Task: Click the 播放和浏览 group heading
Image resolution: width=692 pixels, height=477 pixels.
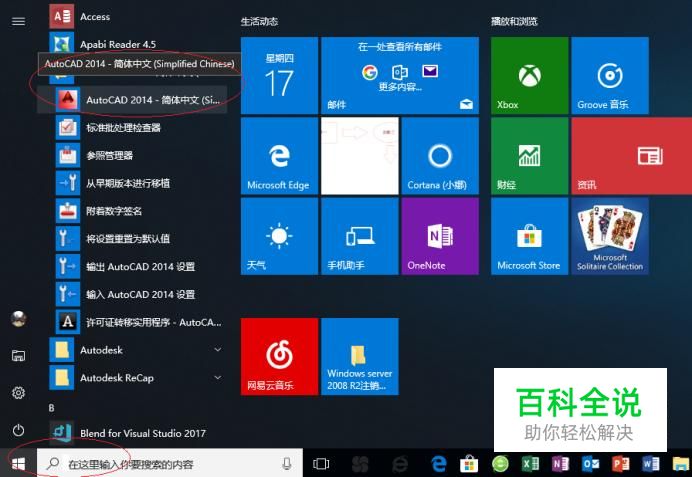Action: tap(514, 21)
